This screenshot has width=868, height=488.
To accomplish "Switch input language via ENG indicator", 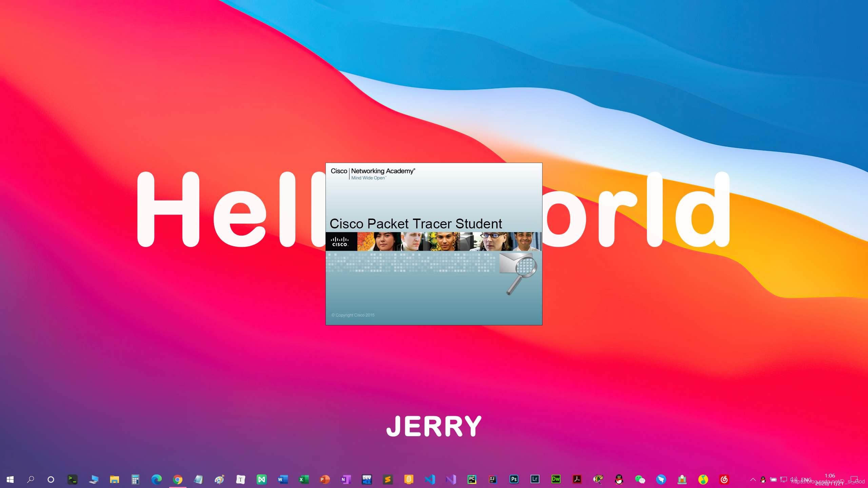I will tap(806, 480).
